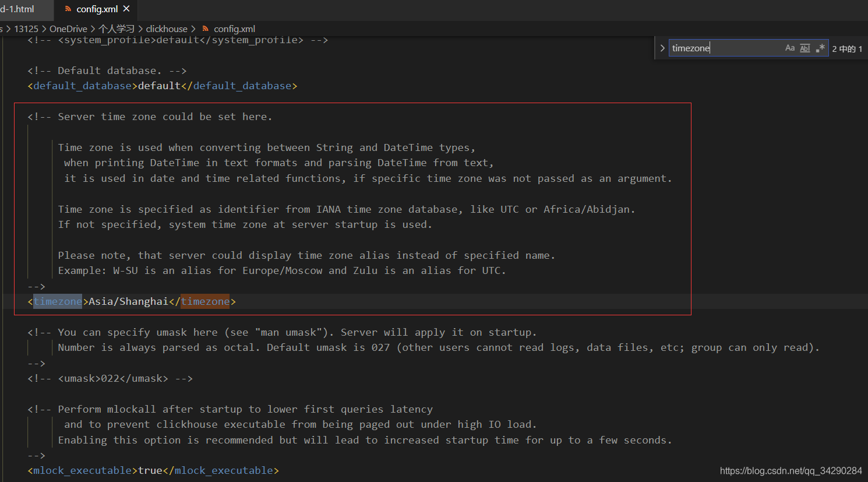Click the line mentioning Africa/Abidjan
This screenshot has width=868, height=482.
pyautogui.click(x=347, y=209)
